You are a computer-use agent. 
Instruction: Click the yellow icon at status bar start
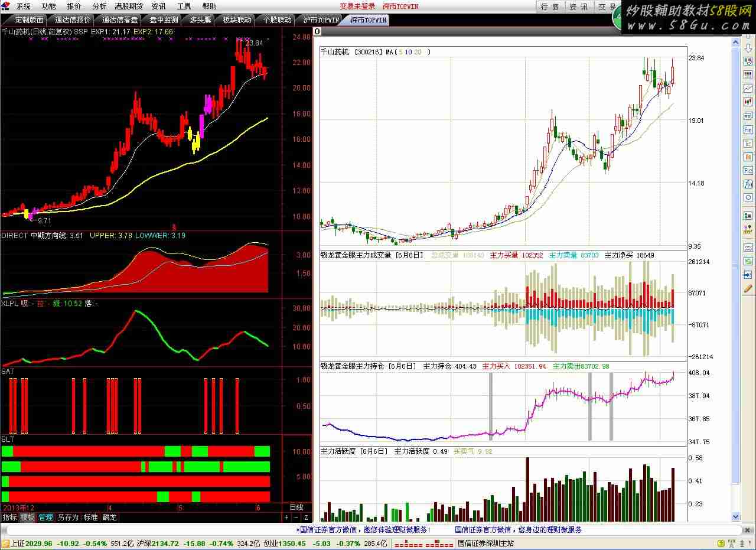tap(5, 544)
